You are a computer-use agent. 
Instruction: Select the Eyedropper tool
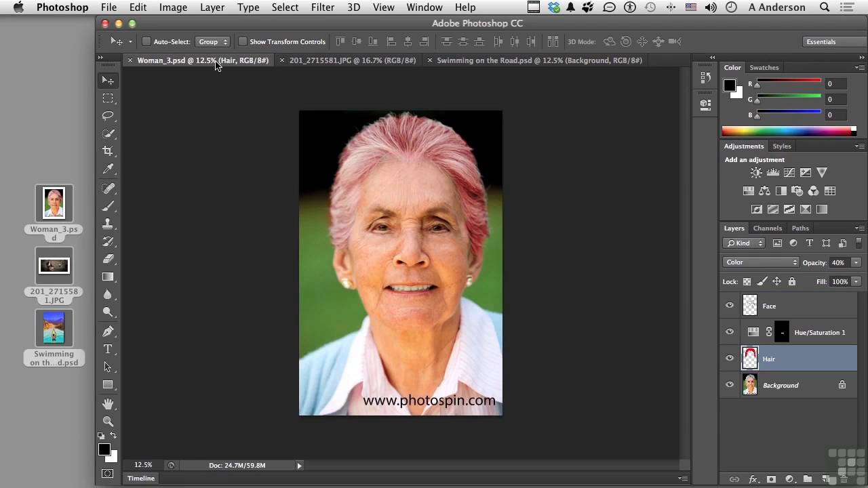108,169
